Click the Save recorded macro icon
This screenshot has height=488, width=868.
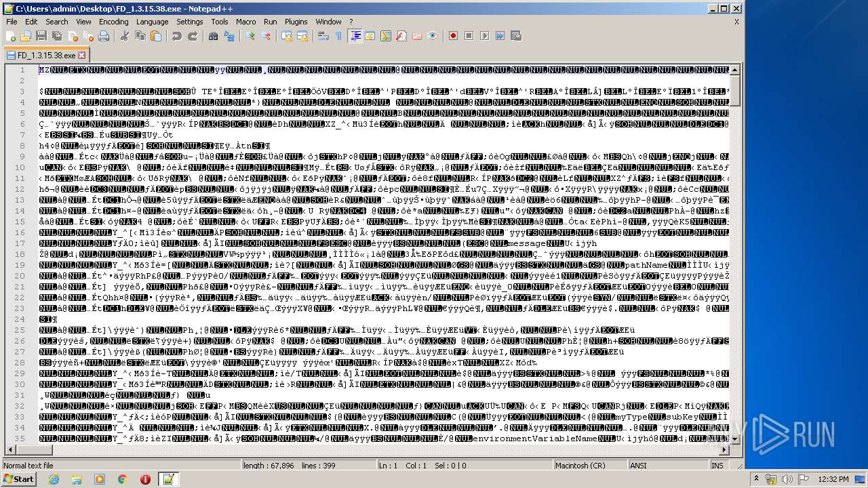click(515, 36)
